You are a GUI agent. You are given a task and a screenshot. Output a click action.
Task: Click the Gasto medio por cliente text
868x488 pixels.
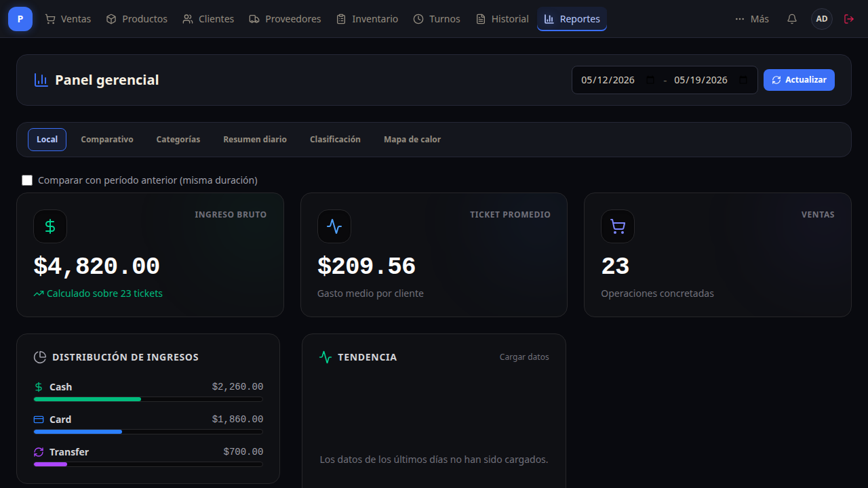(x=370, y=293)
